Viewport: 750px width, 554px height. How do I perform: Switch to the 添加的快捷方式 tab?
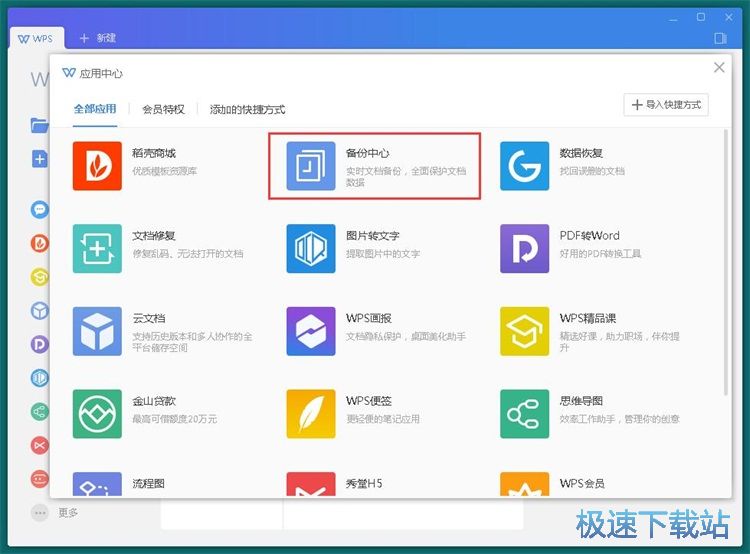pos(247,110)
